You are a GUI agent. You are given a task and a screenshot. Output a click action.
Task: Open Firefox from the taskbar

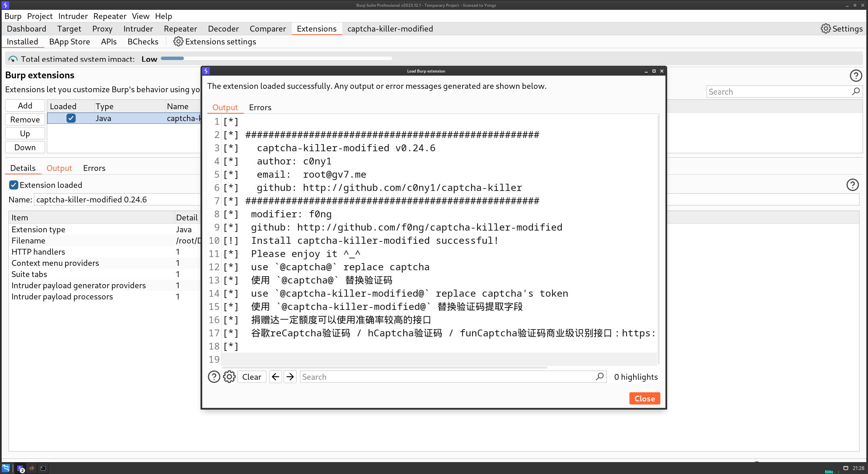(x=32, y=468)
